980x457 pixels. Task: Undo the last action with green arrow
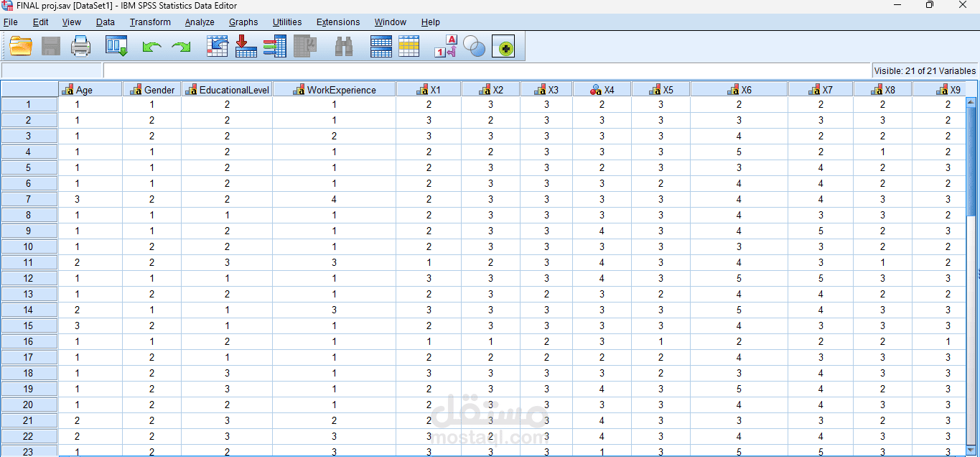pyautogui.click(x=151, y=47)
